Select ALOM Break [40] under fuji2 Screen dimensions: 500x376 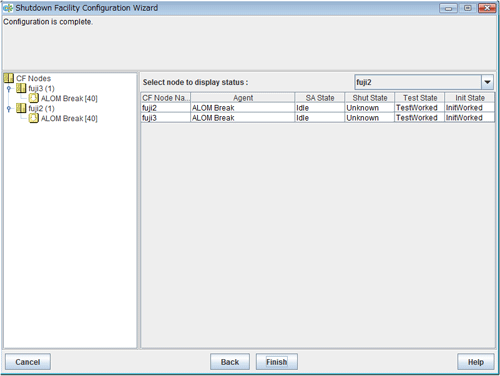(x=69, y=119)
